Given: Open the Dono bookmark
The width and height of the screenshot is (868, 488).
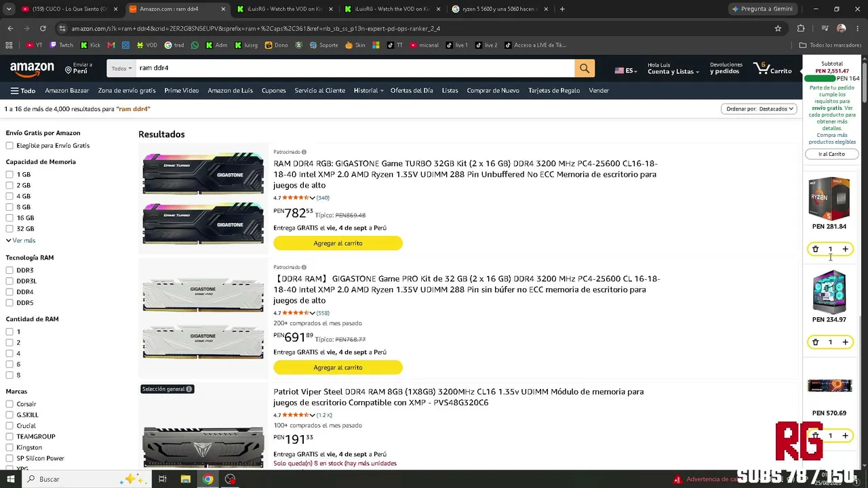Looking at the screenshot, I should [277, 45].
